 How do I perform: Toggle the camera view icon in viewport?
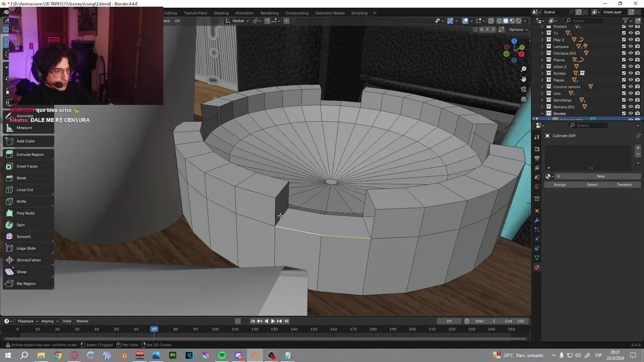coord(524,89)
